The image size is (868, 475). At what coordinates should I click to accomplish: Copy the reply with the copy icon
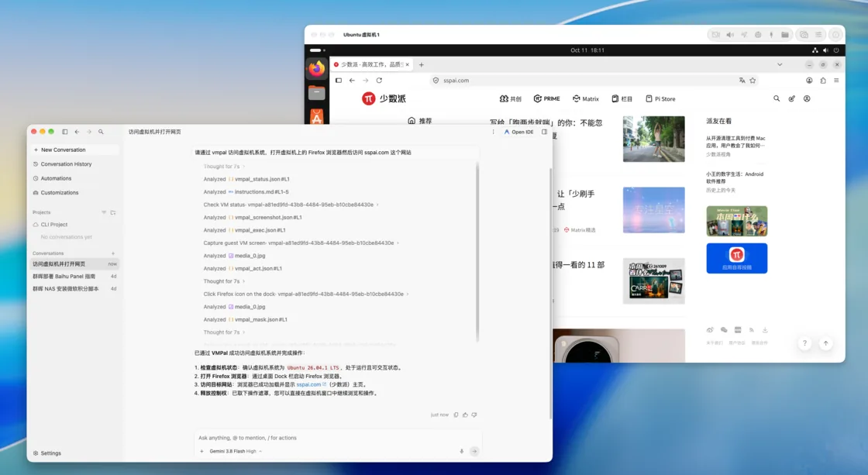tap(456, 415)
